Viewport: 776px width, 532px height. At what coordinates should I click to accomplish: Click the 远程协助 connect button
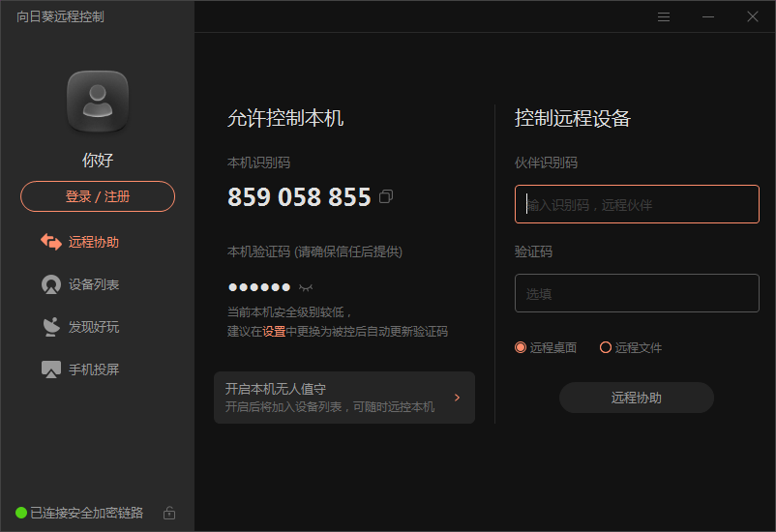tap(637, 398)
